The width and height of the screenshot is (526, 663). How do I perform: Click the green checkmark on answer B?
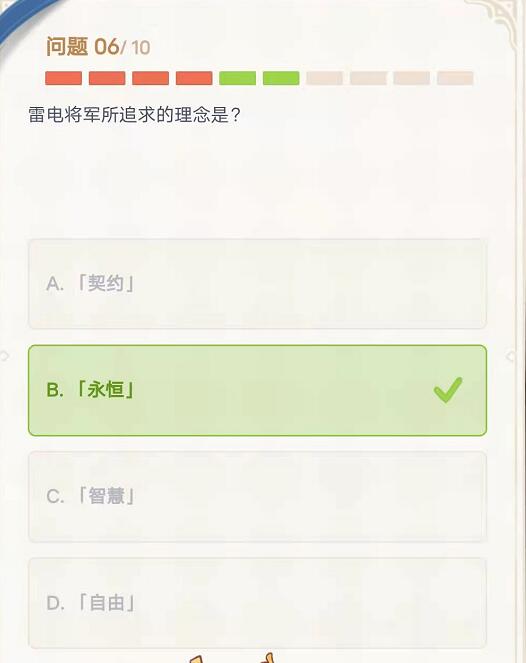pyautogui.click(x=448, y=389)
